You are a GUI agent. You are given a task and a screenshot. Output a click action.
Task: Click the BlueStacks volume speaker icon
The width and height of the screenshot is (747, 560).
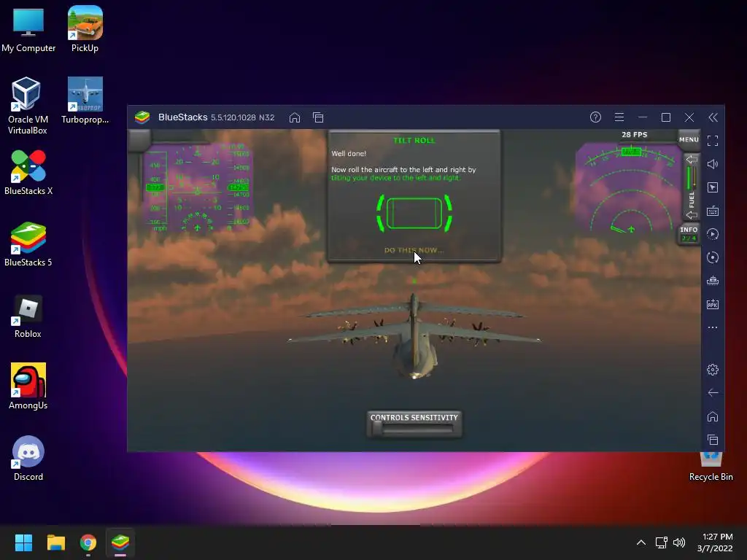[x=712, y=164]
